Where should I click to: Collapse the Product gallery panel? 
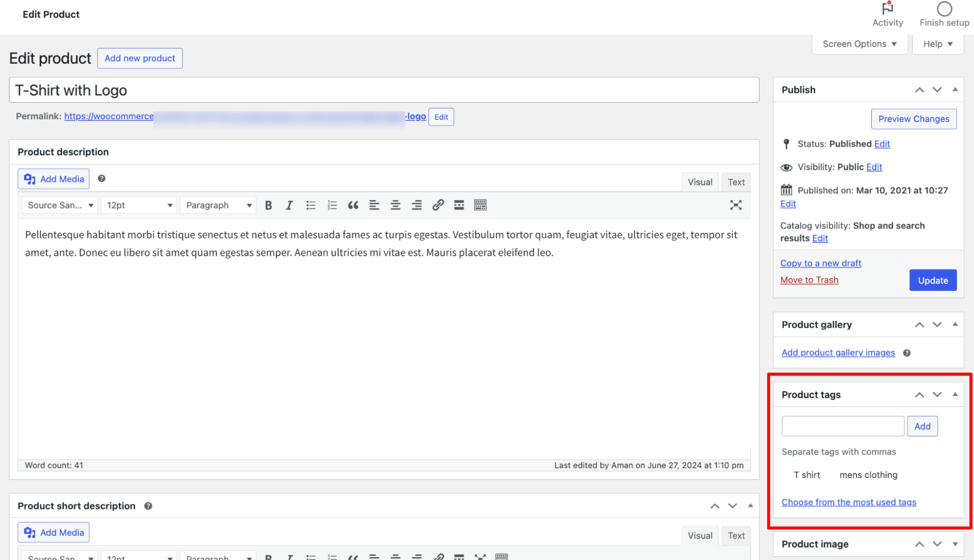[x=955, y=324]
